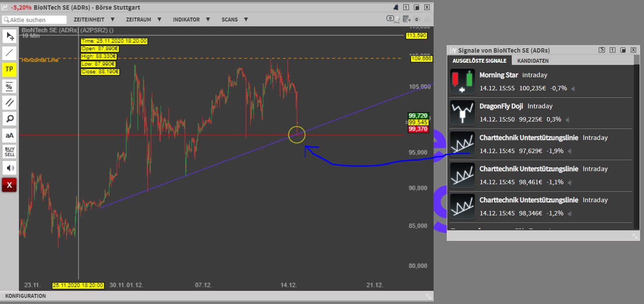Click the yellow 99,545 price label
Screen dimensions: 644x304
point(418,122)
